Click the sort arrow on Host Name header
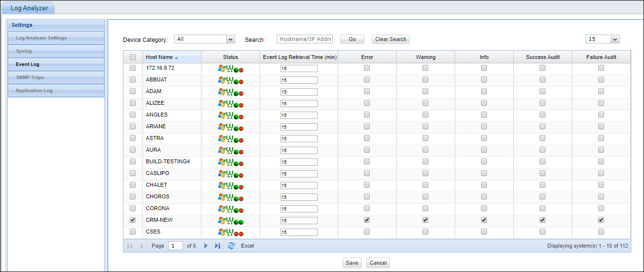This screenshot has width=644, height=272. (176, 58)
